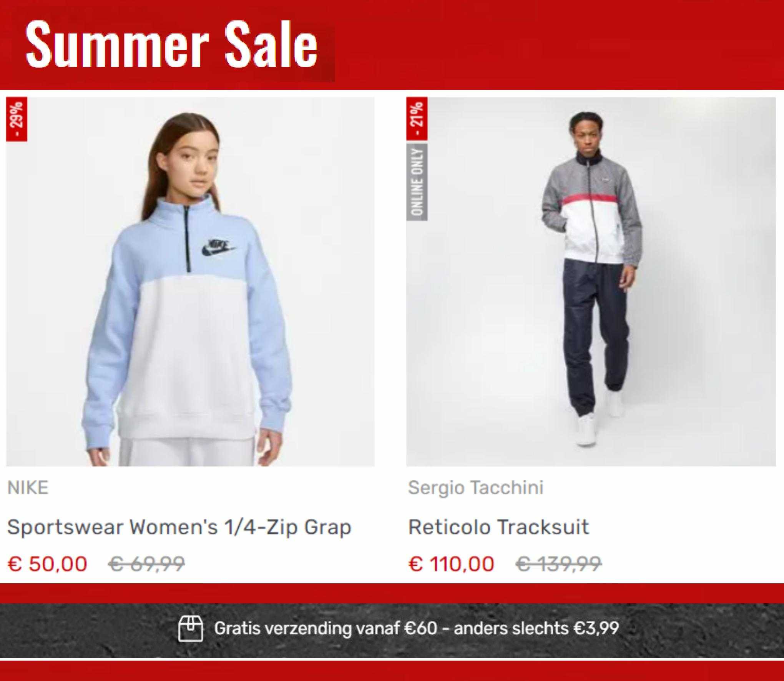The image size is (784, 681).
Task: Click the Gratis verzending vanaf €60 text
Action: pyautogui.click(x=326, y=628)
